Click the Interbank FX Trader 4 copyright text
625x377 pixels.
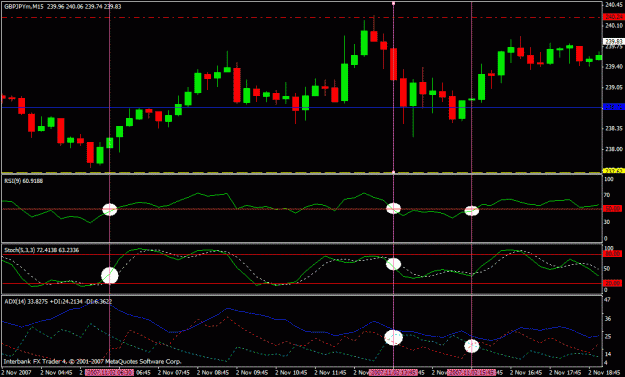point(92,361)
